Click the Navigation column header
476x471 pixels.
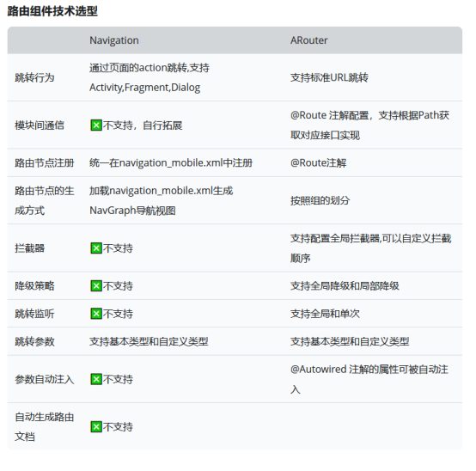pyautogui.click(x=114, y=40)
